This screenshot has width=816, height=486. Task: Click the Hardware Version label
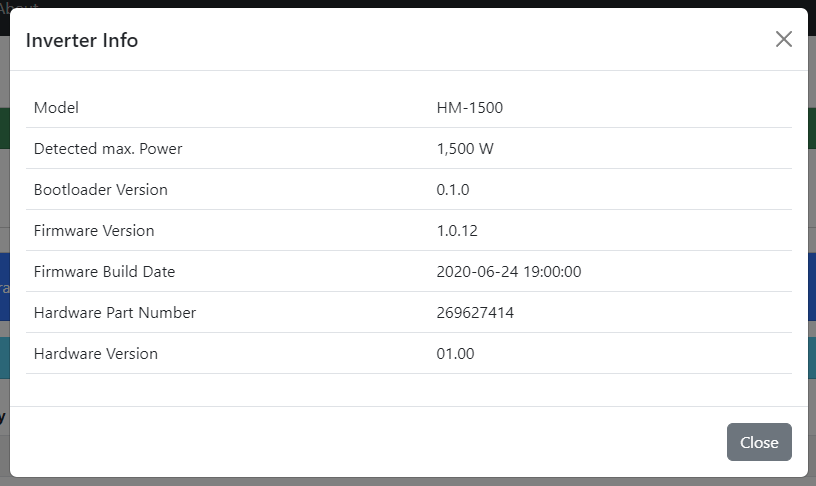pos(96,354)
